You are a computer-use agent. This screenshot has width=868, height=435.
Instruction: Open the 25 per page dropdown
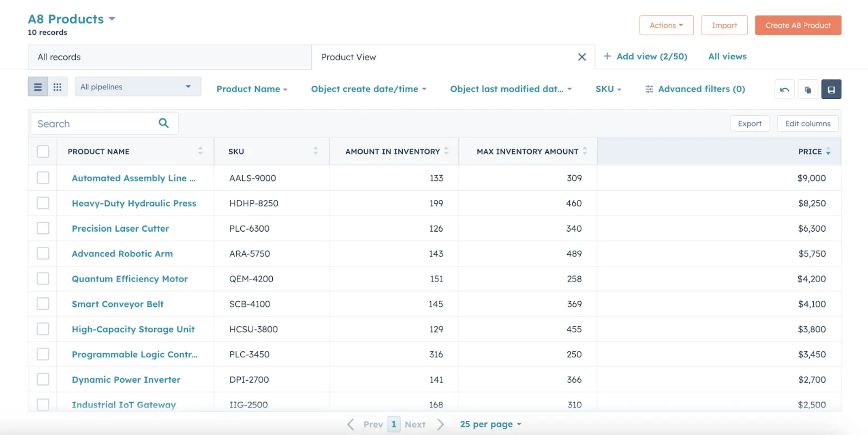tap(490, 424)
